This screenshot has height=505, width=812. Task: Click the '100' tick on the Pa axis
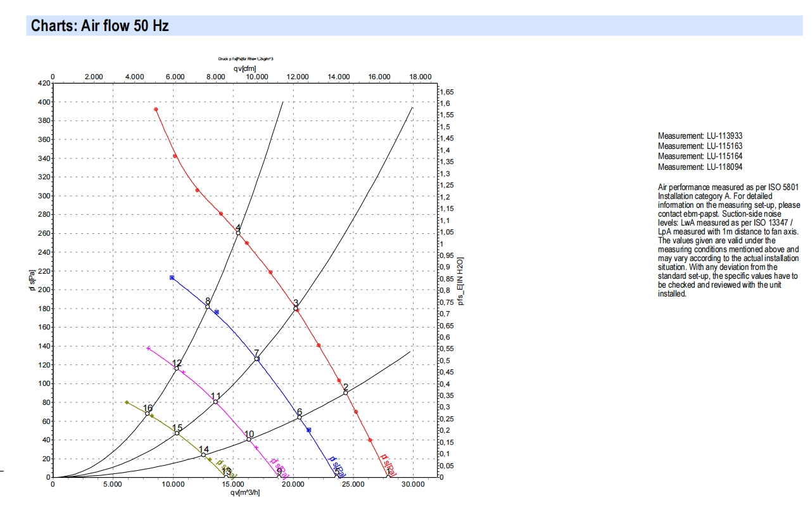44,383
